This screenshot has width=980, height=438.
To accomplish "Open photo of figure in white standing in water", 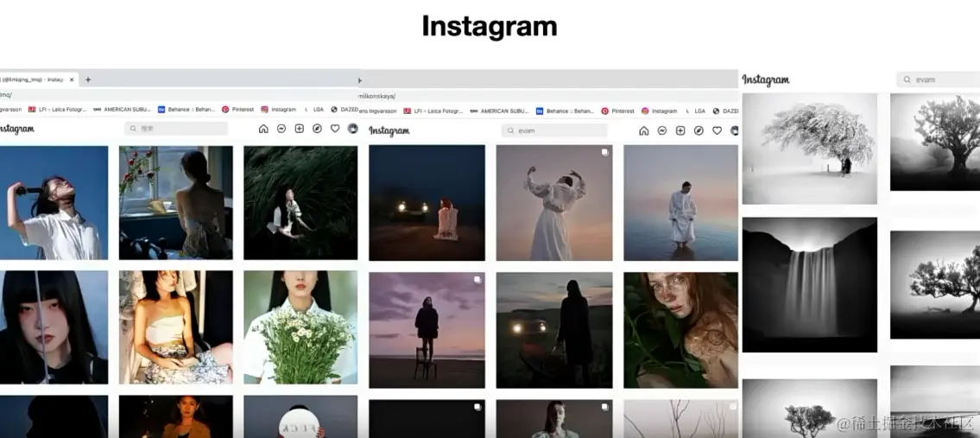I will 681,203.
